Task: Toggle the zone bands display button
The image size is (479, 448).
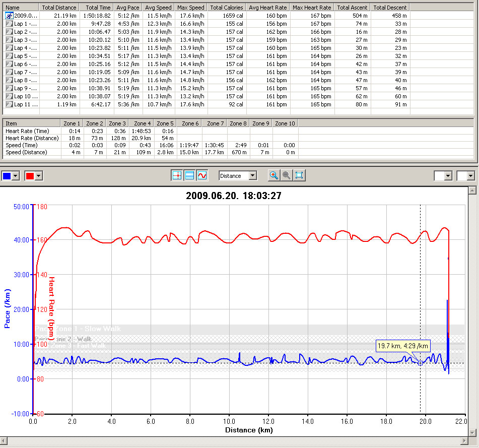Action: tap(189, 175)
